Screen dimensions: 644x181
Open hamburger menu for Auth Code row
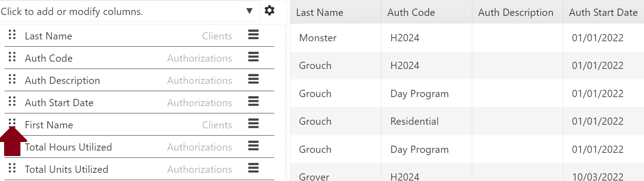(253, 57)
